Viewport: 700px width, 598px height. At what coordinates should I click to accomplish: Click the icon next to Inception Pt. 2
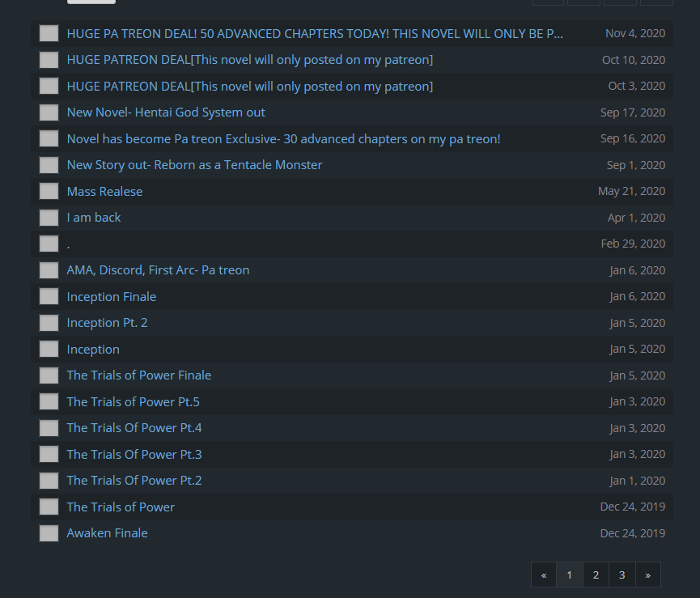click(x=49, y=323)
